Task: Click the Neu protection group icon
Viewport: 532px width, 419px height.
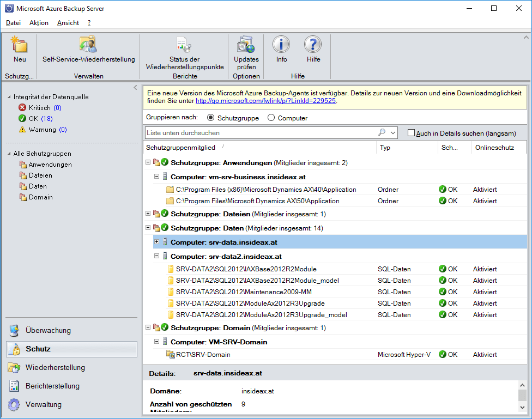Action: click(20, 45)
